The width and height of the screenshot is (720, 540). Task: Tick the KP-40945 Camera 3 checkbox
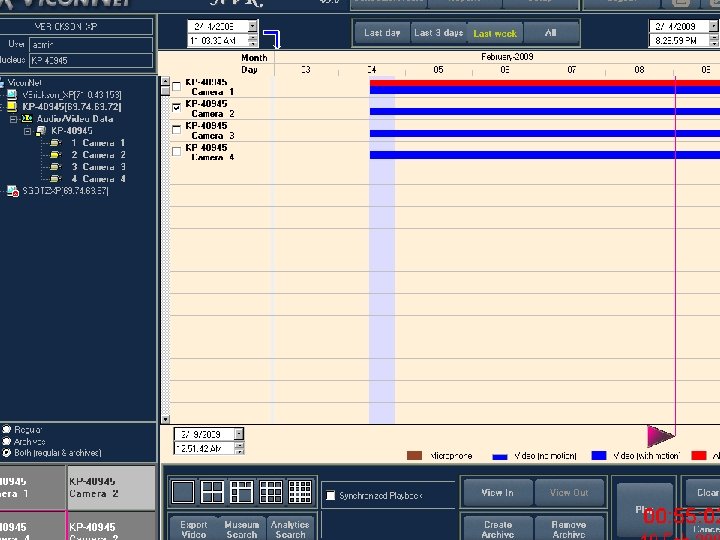(176, 129)
